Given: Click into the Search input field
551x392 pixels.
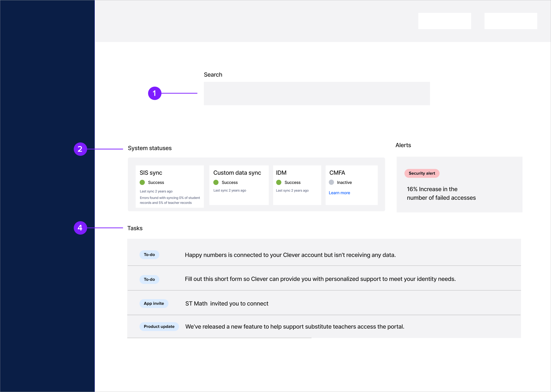Looking at the screenshot, I should pyautogui.click(x=317, y=93).
